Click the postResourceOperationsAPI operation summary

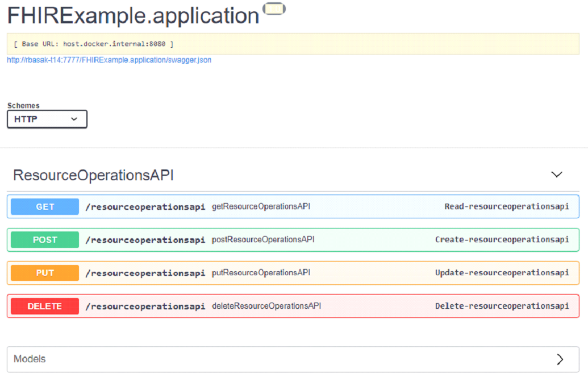click(x=263, y=239)
